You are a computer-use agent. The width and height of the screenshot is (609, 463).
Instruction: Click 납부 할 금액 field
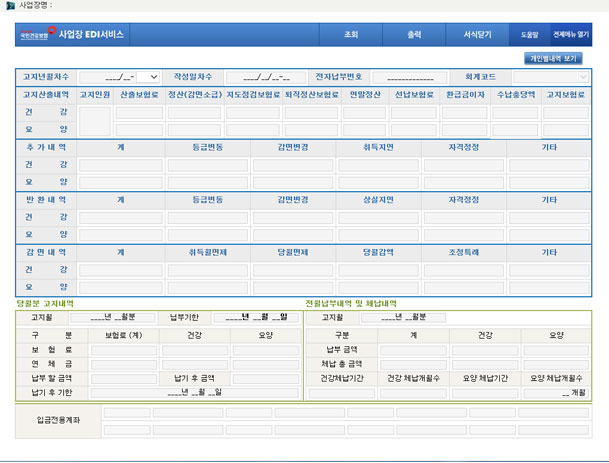tap(124, 379)
